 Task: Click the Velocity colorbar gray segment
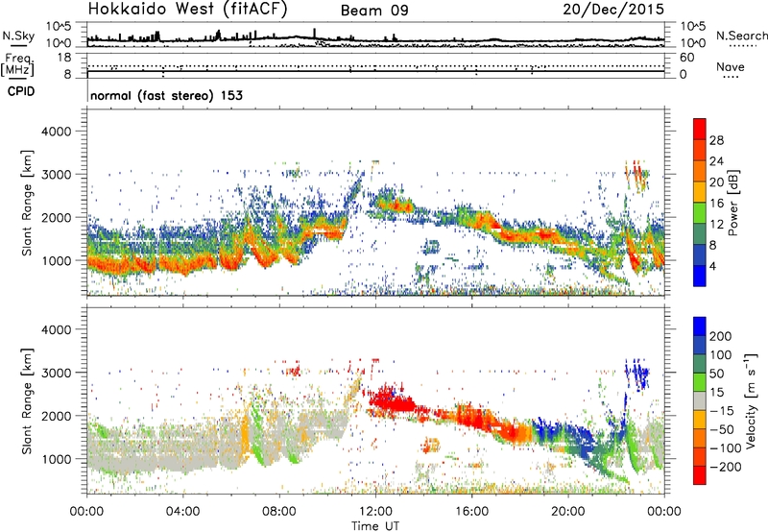700,400
